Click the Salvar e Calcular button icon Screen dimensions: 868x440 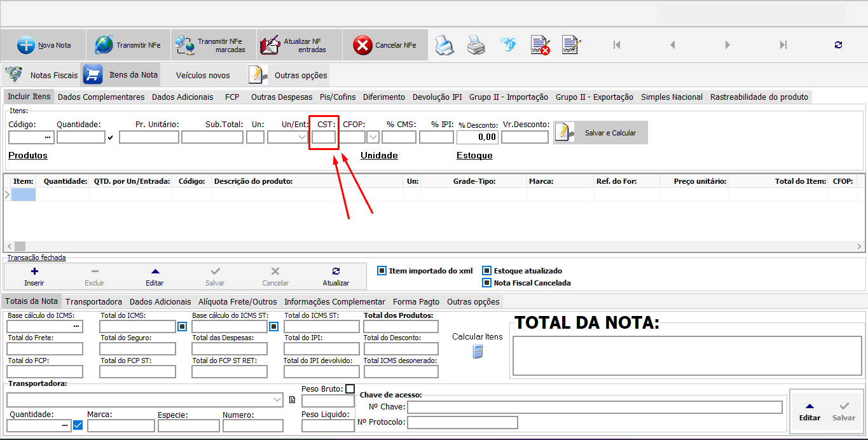[x=565, y=132]
